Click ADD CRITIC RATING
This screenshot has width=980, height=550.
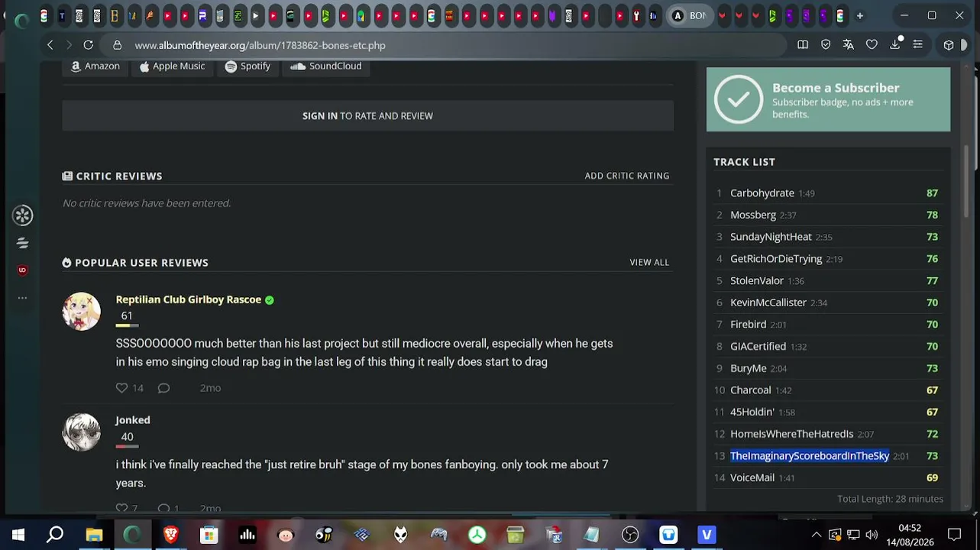click(x=627, y=176)
